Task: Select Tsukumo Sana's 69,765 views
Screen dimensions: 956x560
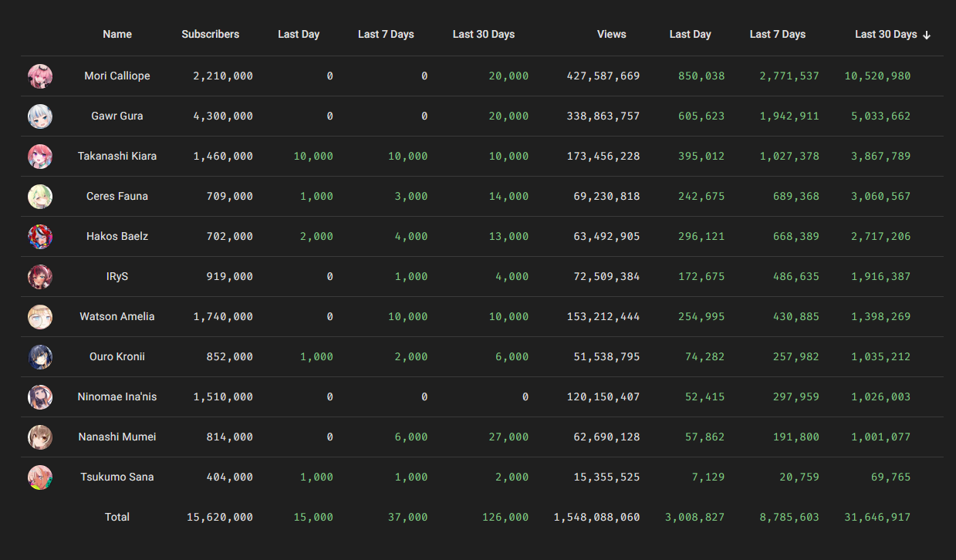Action: click(x=890, y=477)
